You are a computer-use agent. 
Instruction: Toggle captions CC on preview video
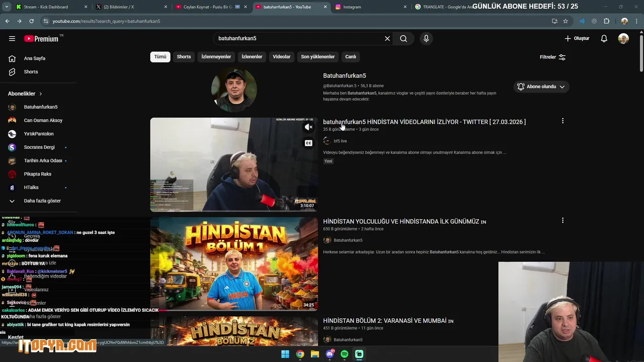point(308,143)
